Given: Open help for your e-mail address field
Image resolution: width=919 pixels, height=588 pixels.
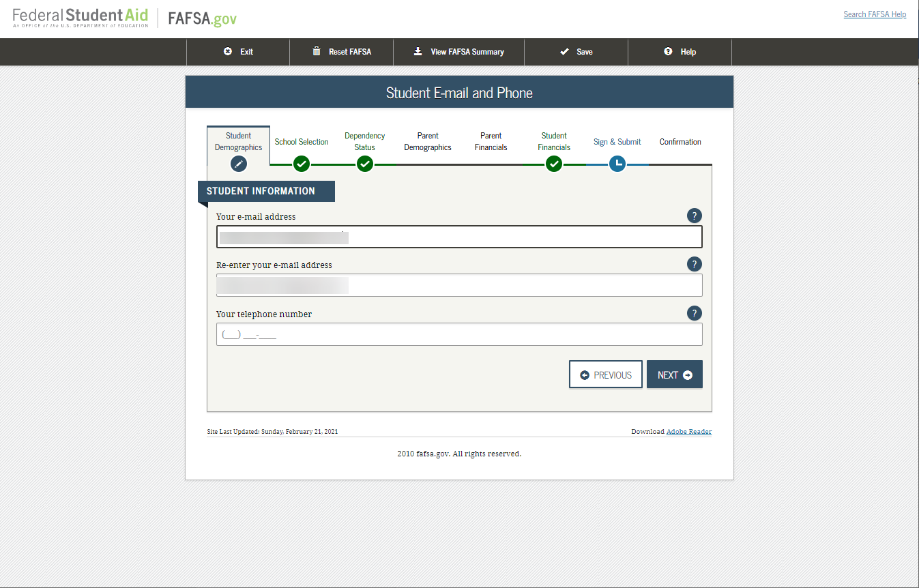Looking at the screenshot, I should (x=694, y=216).
